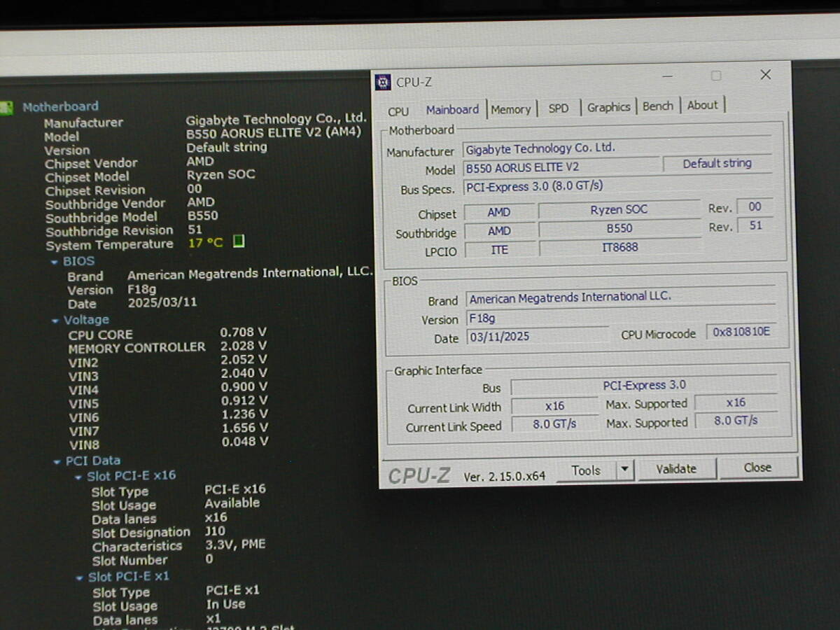Click the Close button at CPU-Z bottom

(x=758, y=468)
